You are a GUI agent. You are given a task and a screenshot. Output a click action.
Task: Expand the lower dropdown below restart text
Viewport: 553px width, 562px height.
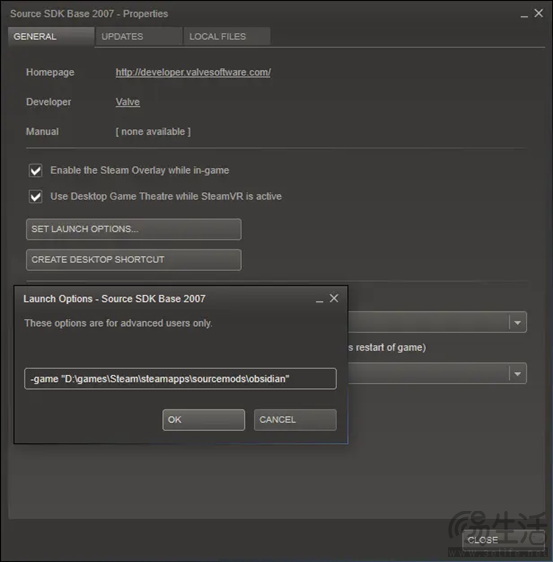(517, 373)
